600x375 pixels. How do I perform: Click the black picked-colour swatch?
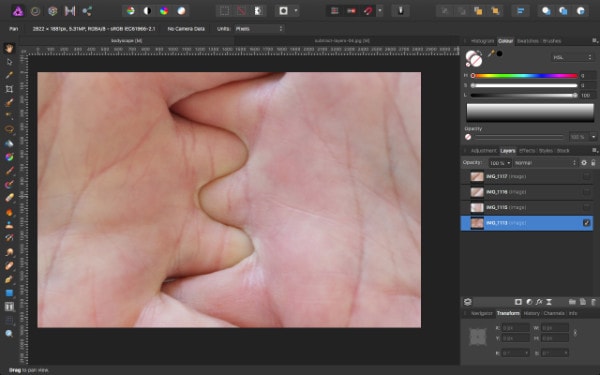500,54
